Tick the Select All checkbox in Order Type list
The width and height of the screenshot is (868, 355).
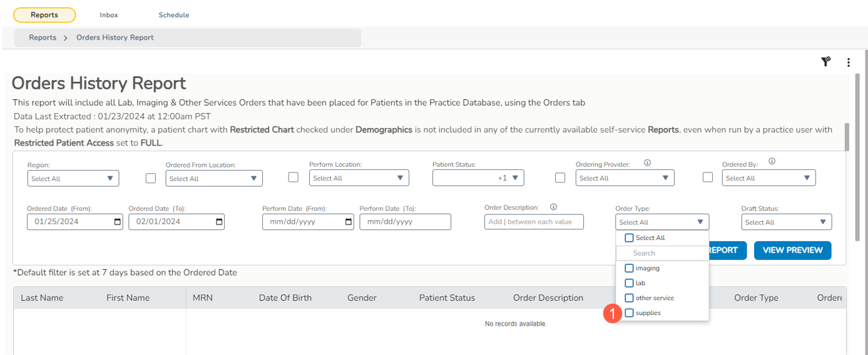click(630, 237)
